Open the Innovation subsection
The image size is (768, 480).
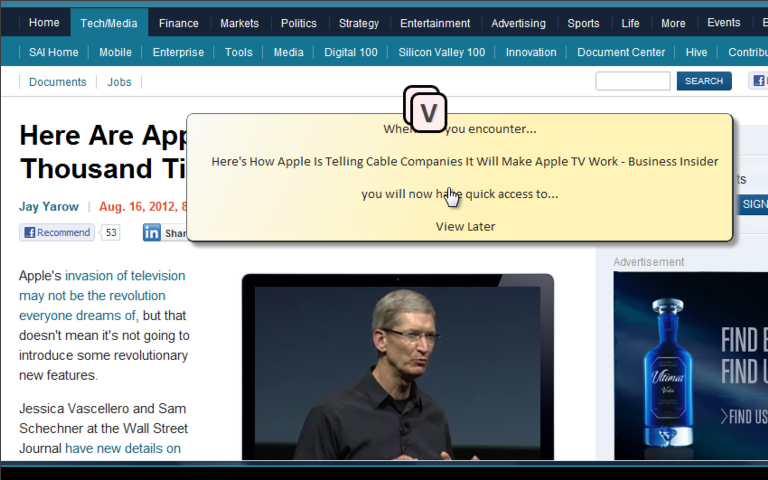pyautogui.click(x=531, y=52)
